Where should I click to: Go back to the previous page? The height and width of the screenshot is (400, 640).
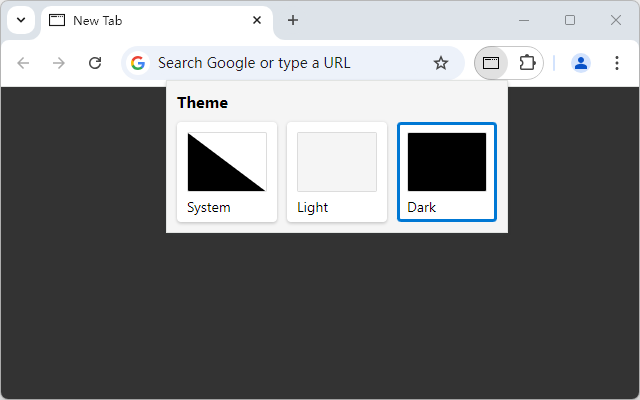(x=24, y=63)
